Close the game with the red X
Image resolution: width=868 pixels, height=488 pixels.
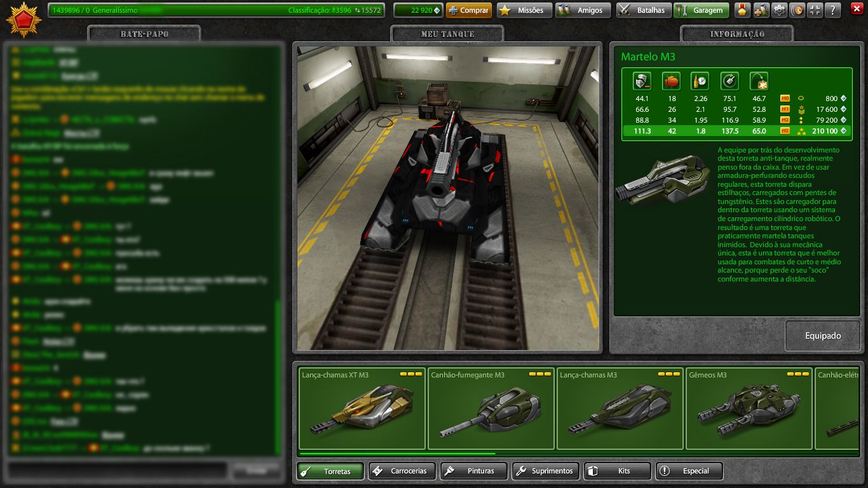tap(856, 9)
